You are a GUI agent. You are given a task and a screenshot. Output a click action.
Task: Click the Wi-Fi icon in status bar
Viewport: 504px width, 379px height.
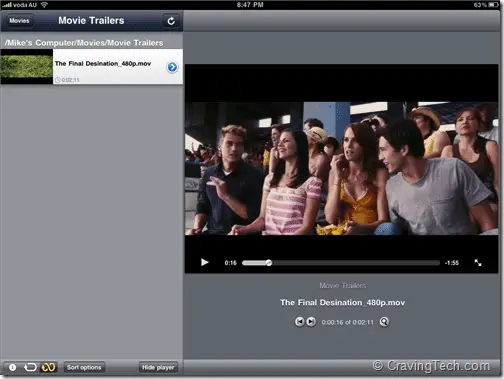point(44,5)
